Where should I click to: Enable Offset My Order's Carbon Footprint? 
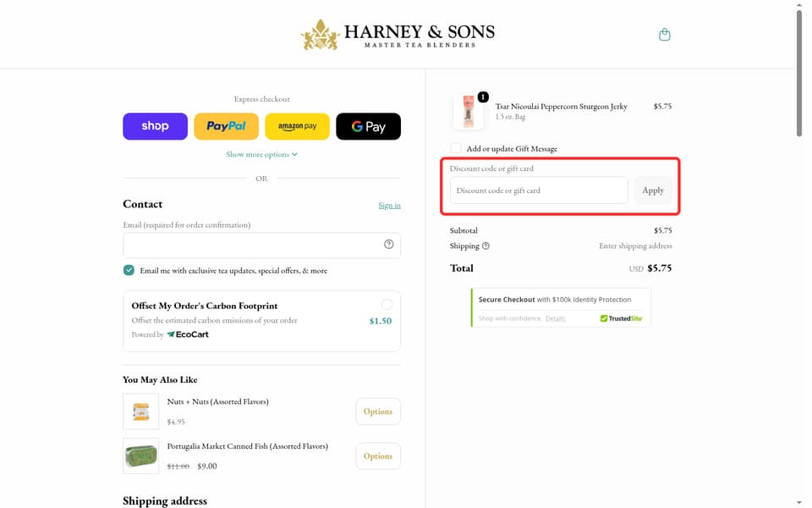tap(387, 304)
